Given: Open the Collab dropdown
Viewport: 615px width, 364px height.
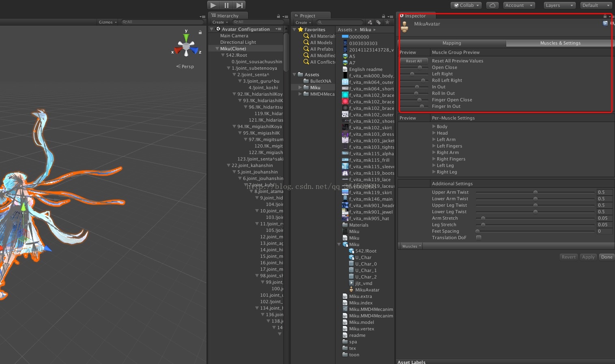Looking at the screenshot, I should click(x=466, y=5).
